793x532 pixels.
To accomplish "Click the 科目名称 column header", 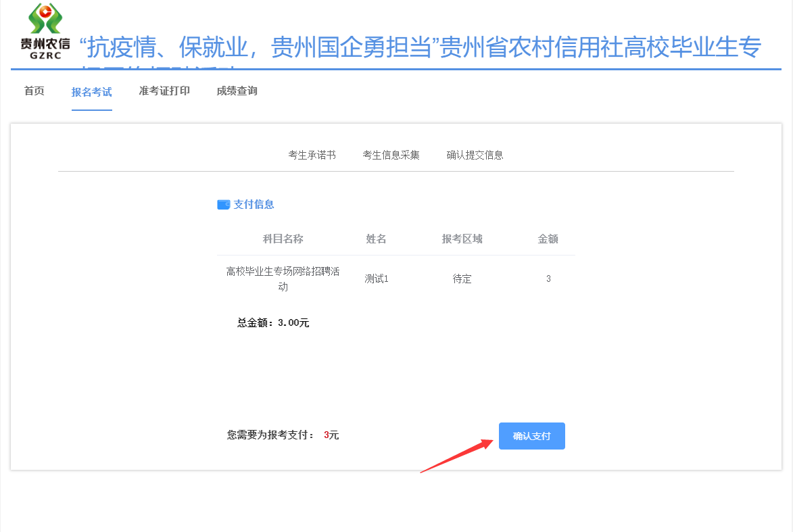I will pos(283,239).
